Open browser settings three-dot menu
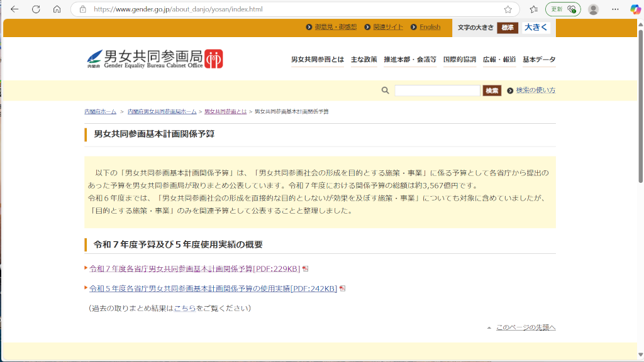Screen dimensions: 644x362 tap(615, 9)
